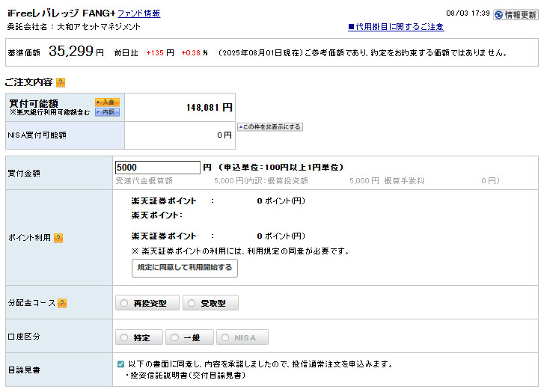Select the 再投資型 distribution option
Image resolution: width=544 pixels, height=392 pixels.
click(147, 303)
